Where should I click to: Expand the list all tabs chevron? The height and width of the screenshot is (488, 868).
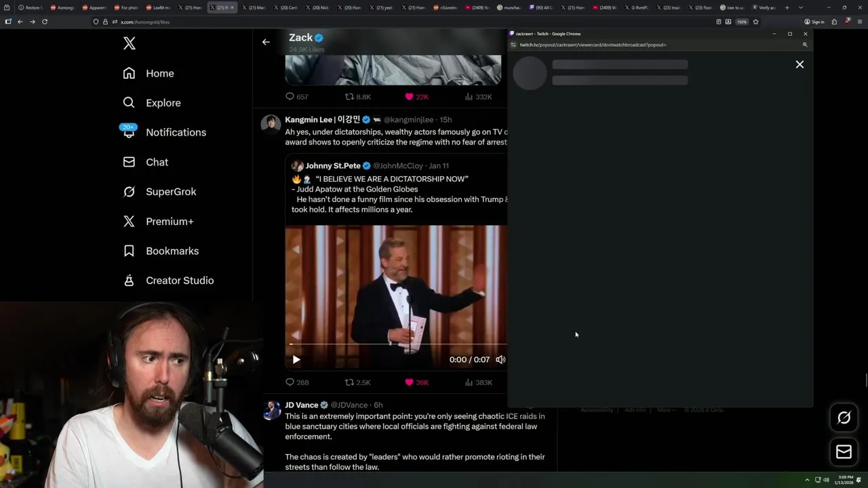pyautogui.click(x=801, y=7)
